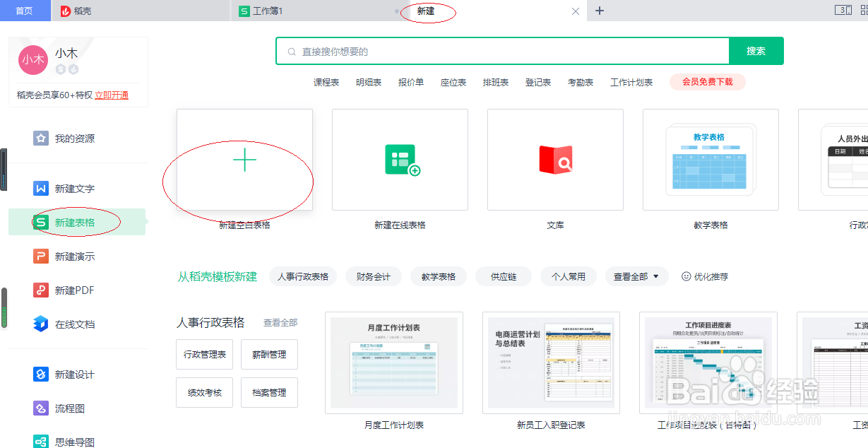Open the 月度工作计划表 template thumbnail
This screenshot has height=448, width=868.
[393, 362]
